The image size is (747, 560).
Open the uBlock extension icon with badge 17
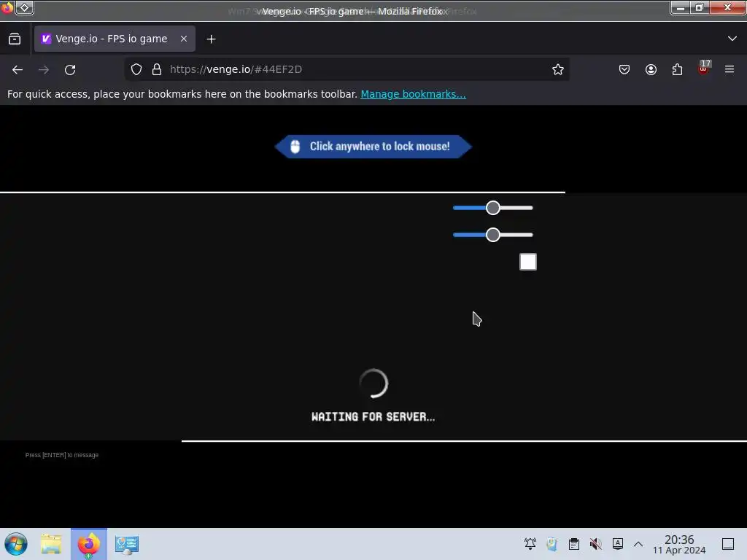click(x=704, y=68)
